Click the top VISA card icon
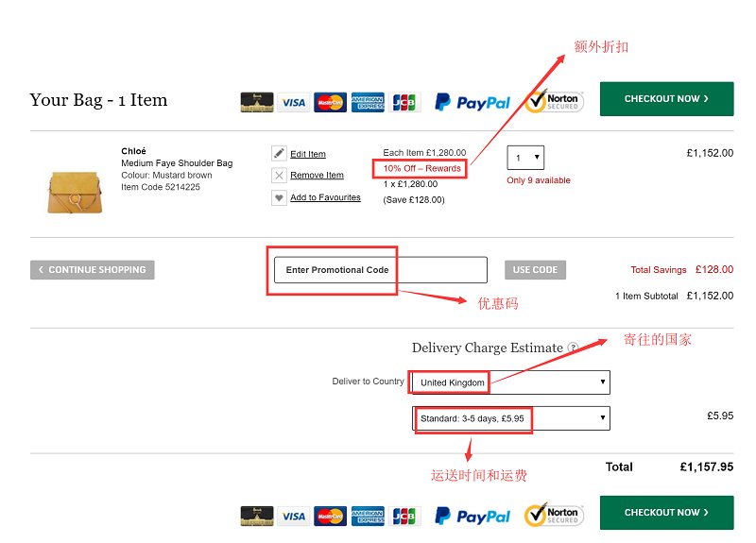 coord(294,102)
